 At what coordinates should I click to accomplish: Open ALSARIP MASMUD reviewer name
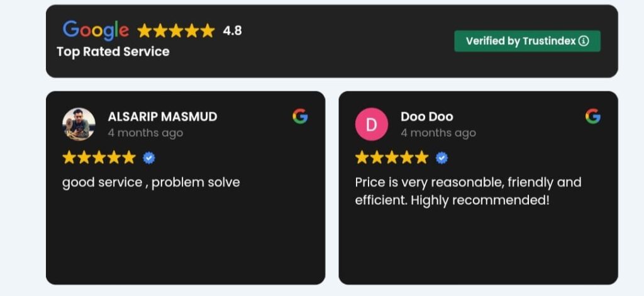tap(162, 117)
